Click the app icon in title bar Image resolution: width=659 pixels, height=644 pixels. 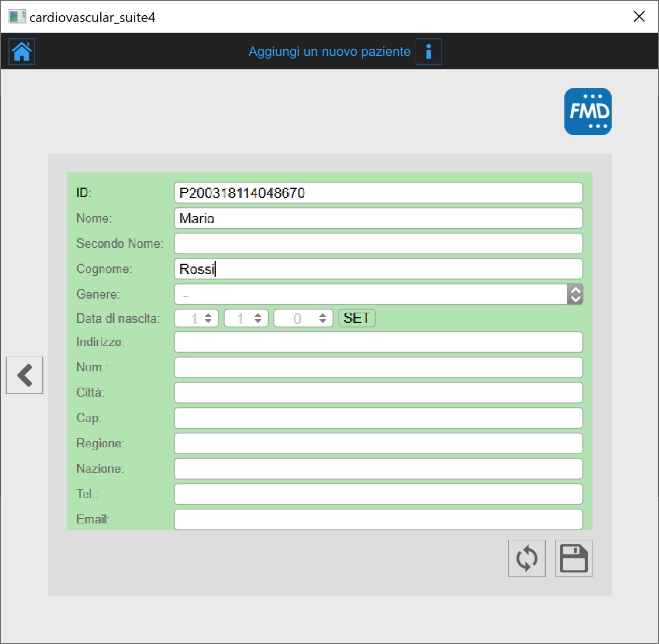tap(17, 17)
